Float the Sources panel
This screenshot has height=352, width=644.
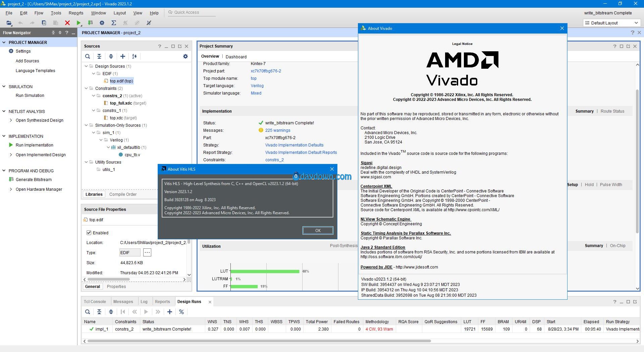180,46
